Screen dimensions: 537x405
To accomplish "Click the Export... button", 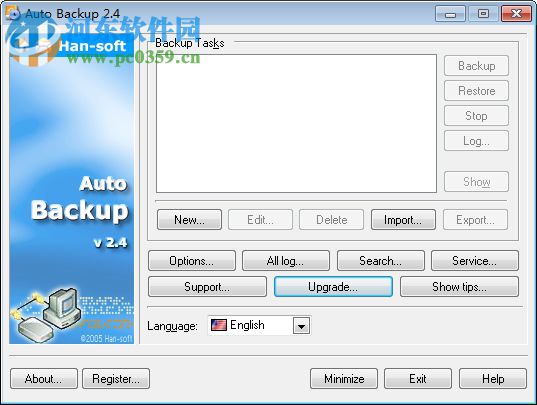I will (475, 219).
